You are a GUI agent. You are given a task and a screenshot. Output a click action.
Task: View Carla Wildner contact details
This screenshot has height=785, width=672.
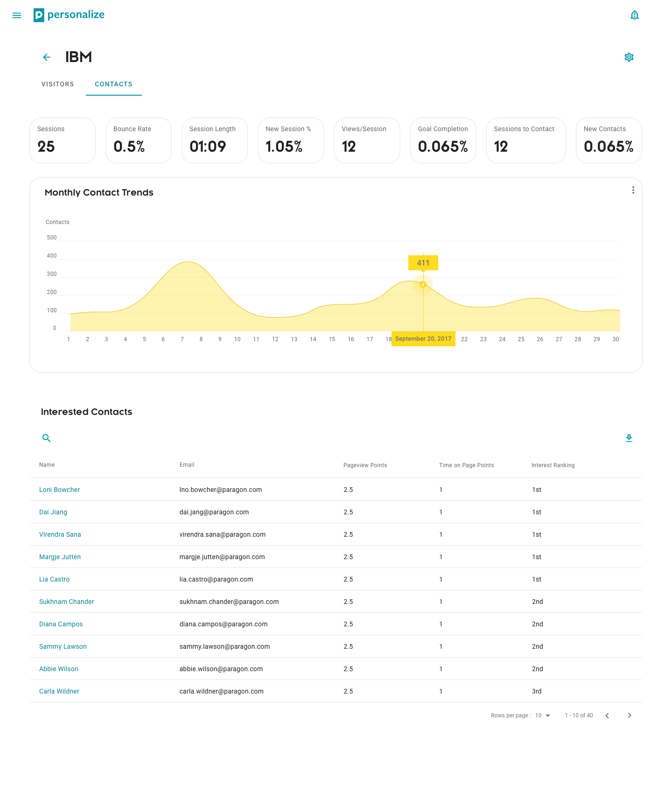point(59,691)
